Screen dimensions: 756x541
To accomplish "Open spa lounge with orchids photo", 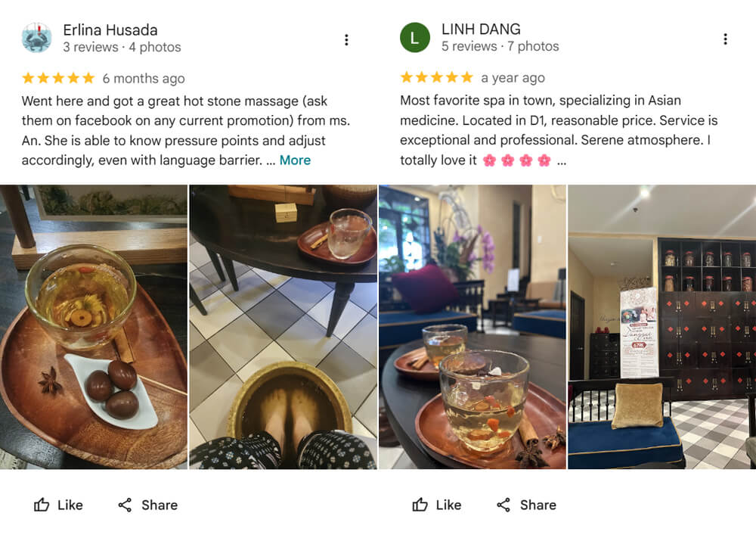I will (472, 327).
